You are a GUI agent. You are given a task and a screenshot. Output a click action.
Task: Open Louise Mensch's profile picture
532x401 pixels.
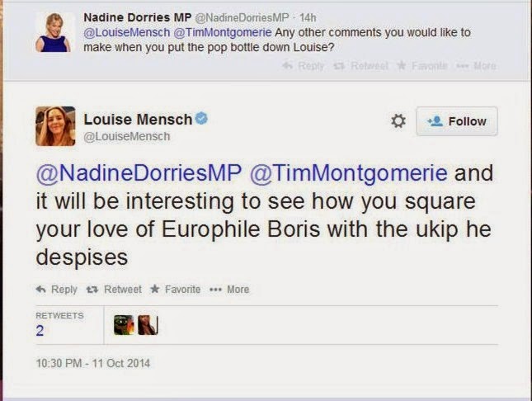pyautogui.click(x=55, y=125)
